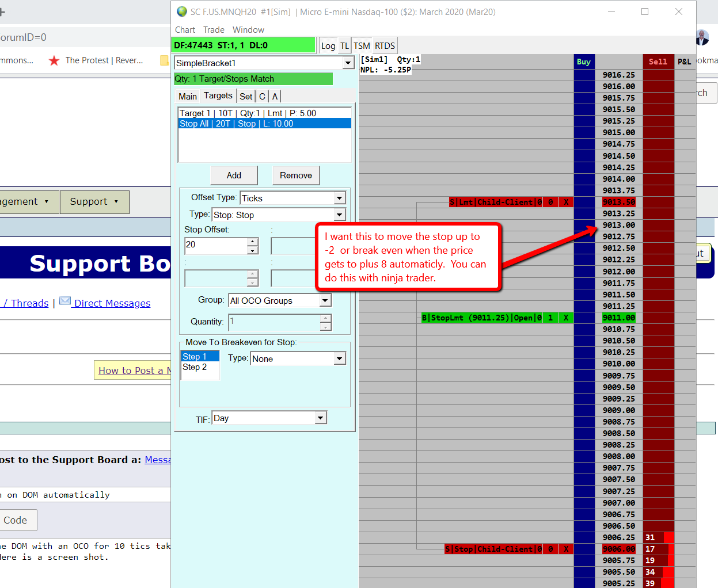The height and width of the screenshot is (588, 718).
Task: Select the Stop All list row
Action: pos(265,124)
